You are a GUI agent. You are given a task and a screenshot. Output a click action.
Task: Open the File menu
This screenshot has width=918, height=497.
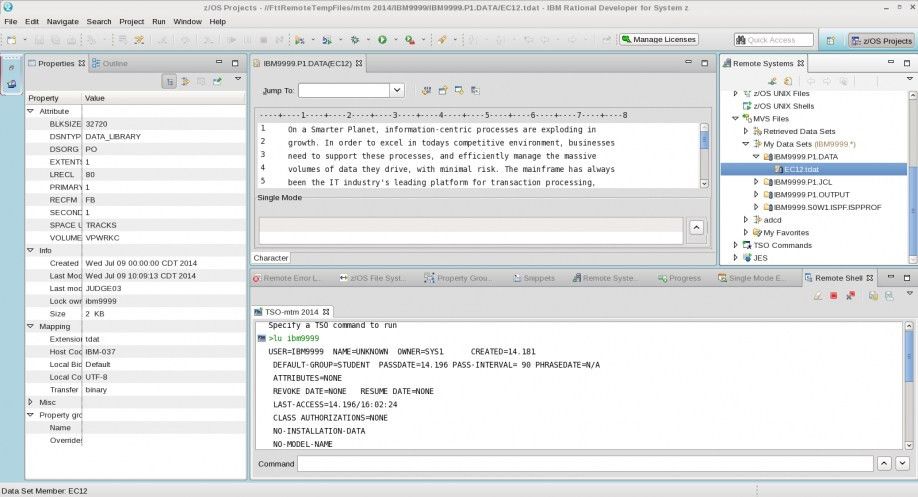tap(11, 22)
